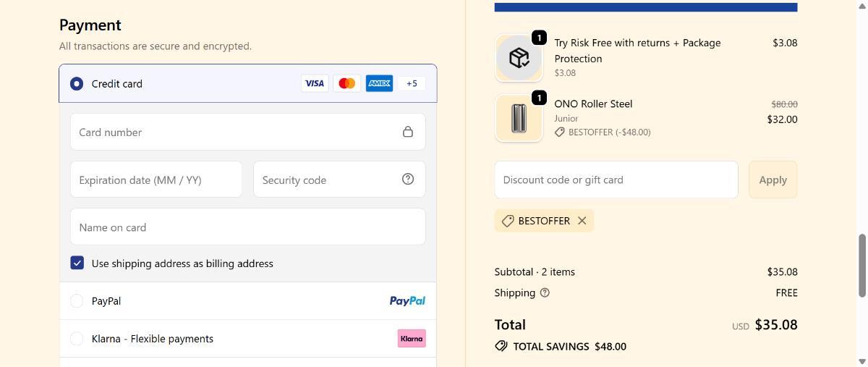
Task: Select PayPal as payment method
Action: pos(77,301)
